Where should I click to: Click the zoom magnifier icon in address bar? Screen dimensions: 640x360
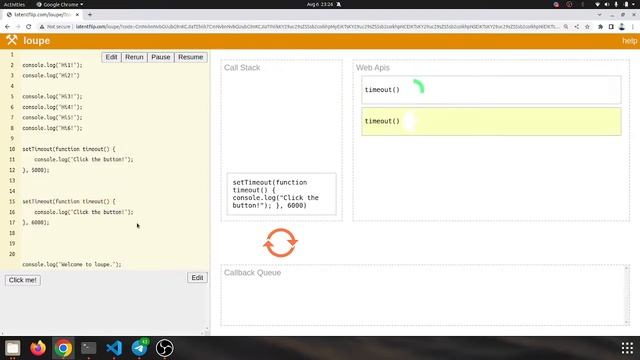click(566, 27)
